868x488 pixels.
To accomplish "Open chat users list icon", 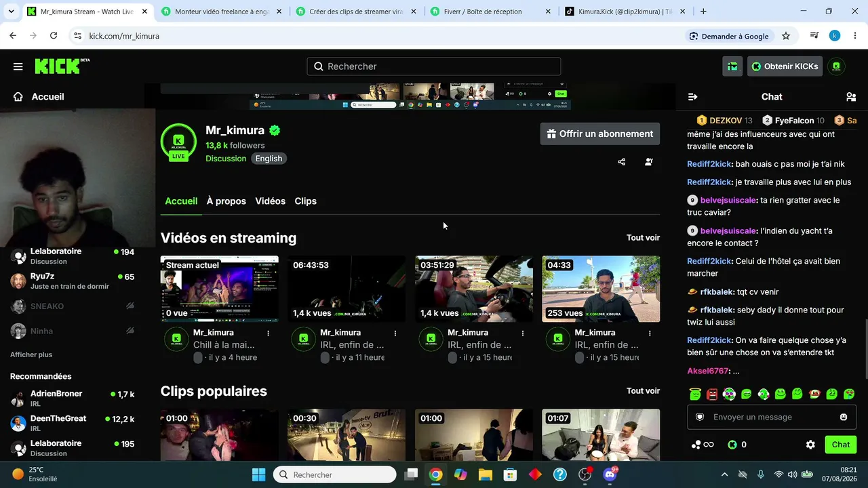I will [851, 97].
